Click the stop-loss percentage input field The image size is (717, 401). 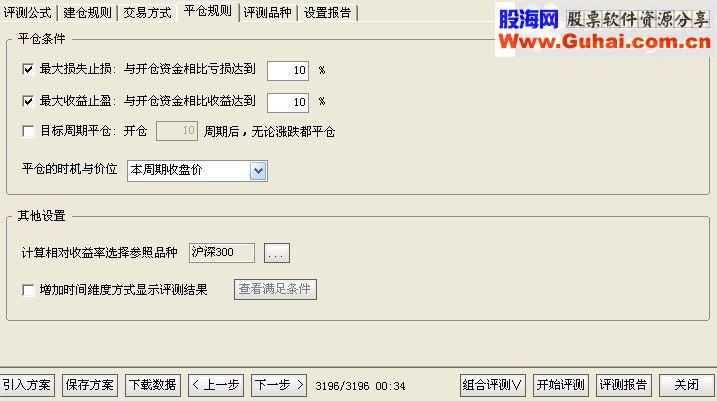tap(288, 70)
